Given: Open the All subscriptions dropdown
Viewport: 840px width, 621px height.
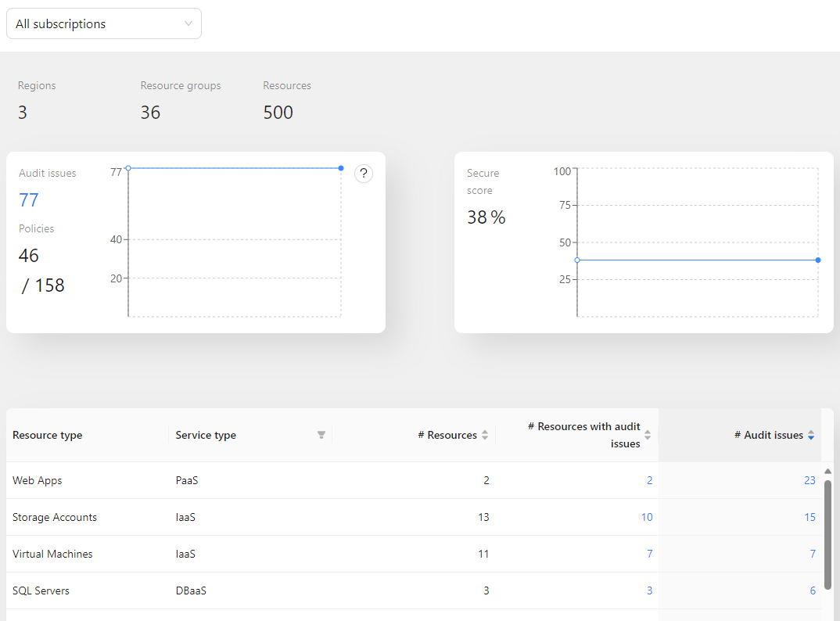Looking at the screenshot, I should click(x=103, y=23).
